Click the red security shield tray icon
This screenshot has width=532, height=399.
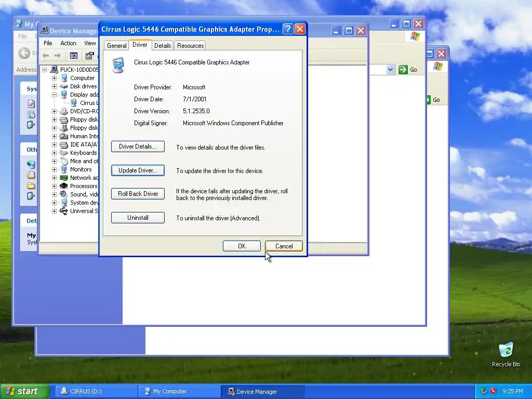[x=494, y=391]
